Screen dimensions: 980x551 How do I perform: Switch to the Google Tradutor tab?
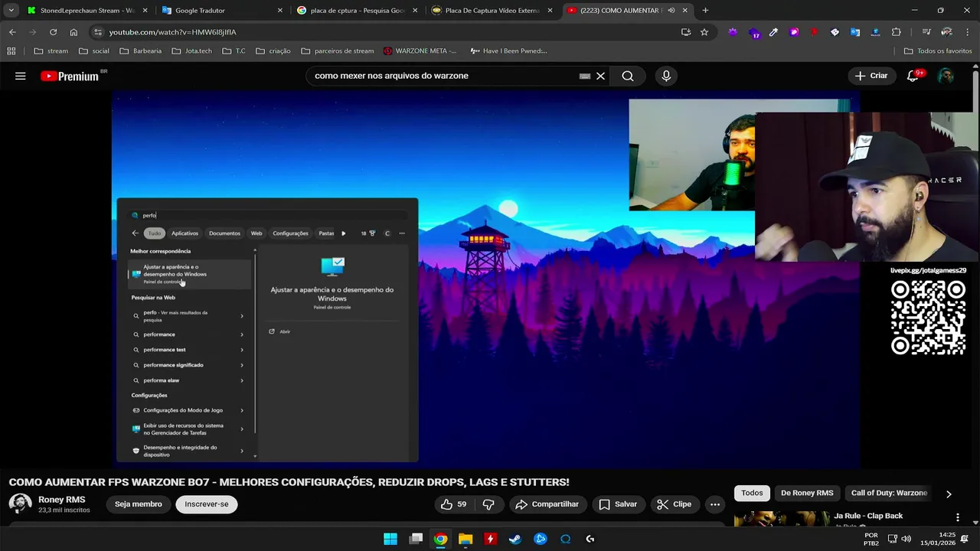222,11
